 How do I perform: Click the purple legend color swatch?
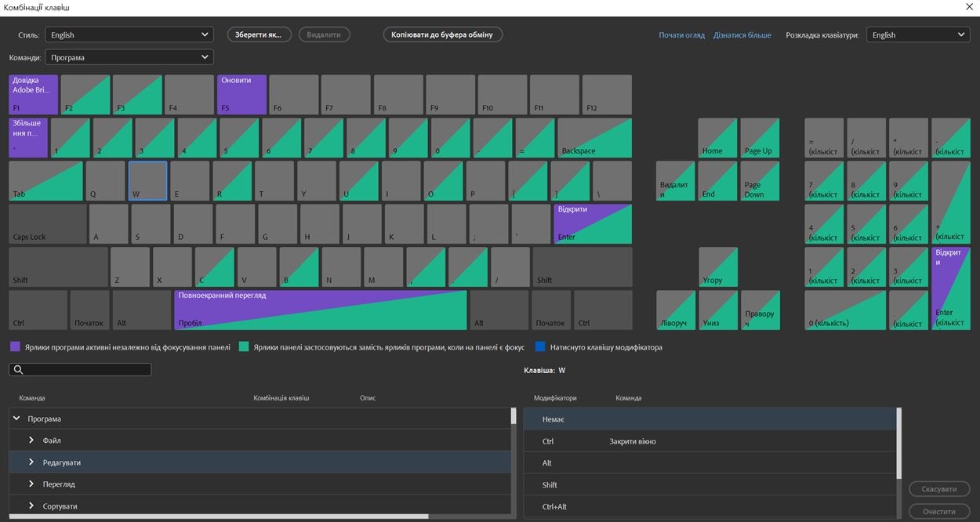click(x=13, y=346)
